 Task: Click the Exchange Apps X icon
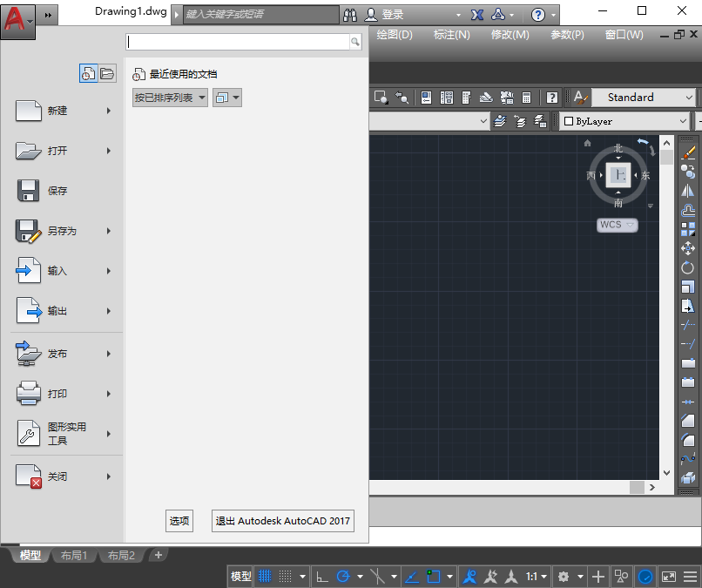point(477,15)
